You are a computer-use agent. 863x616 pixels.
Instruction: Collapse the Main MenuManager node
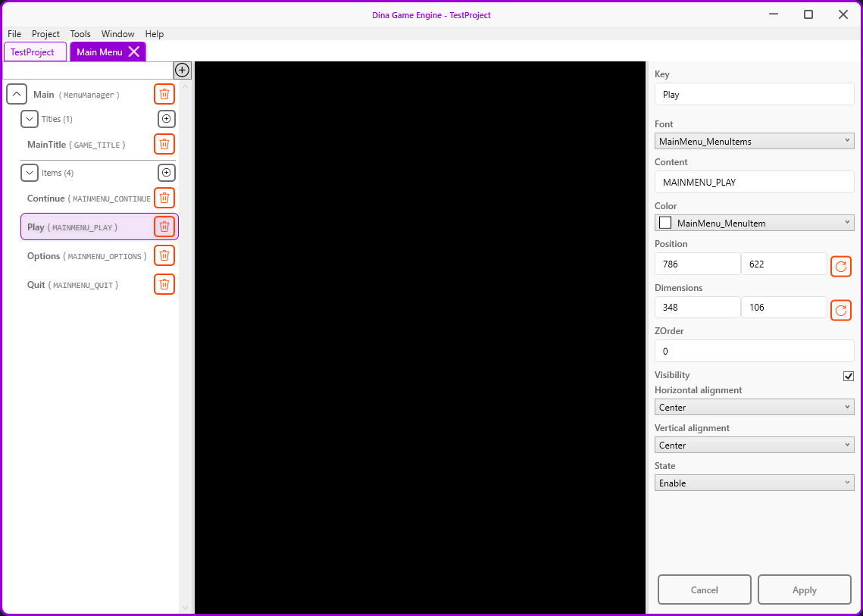pos(17,94)
